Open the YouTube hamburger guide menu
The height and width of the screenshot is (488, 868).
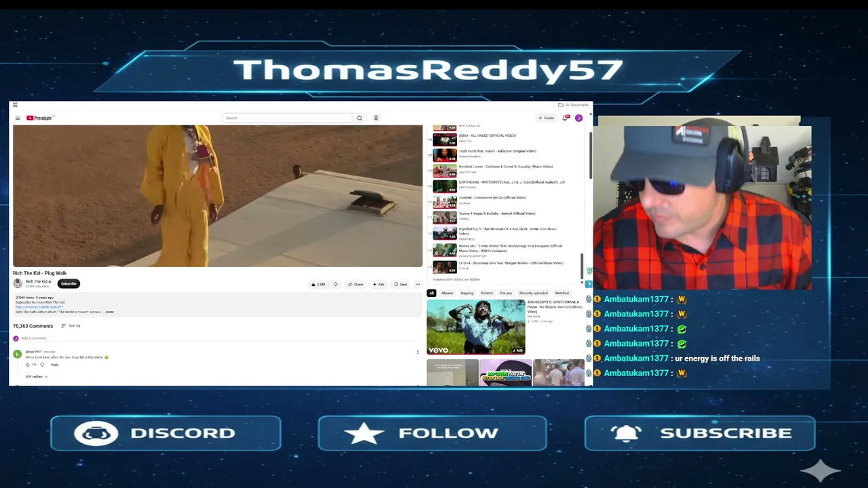(18, 118)
